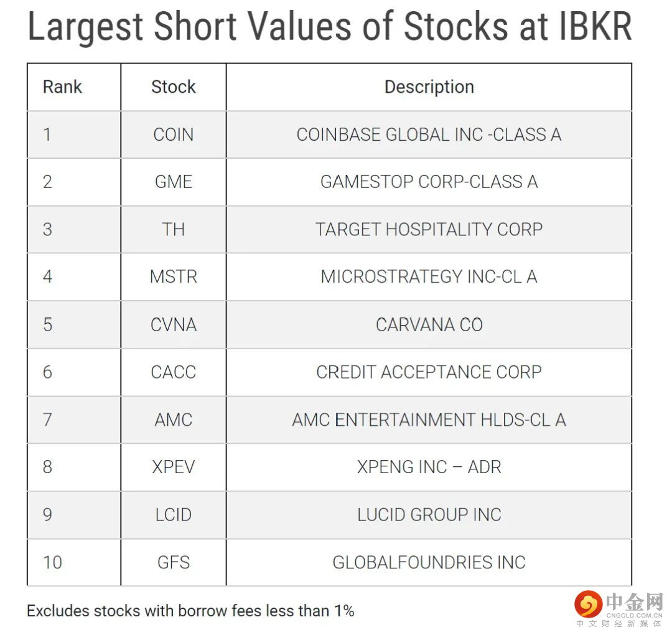This screenshot has width=672, height=635.
Task: Click the MSTR ticker cell
Action: point(174,277)
